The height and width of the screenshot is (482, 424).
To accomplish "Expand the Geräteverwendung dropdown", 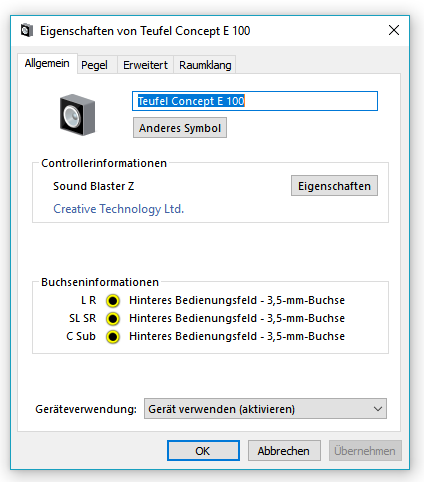I will coord(265,409).
